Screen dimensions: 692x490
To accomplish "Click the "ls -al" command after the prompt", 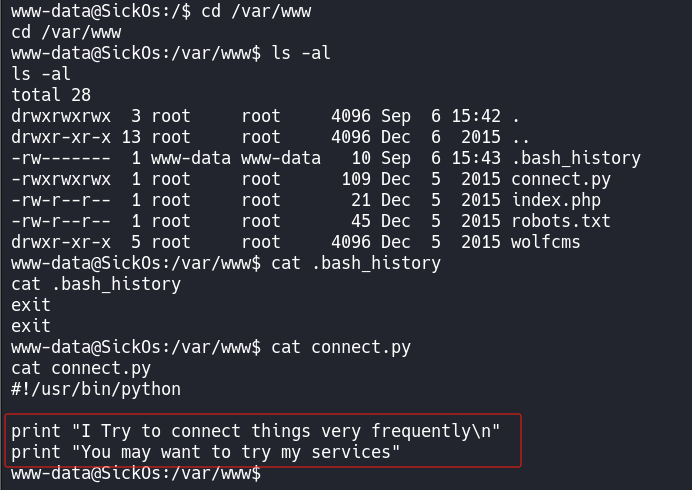I will [x=301, y=53].
